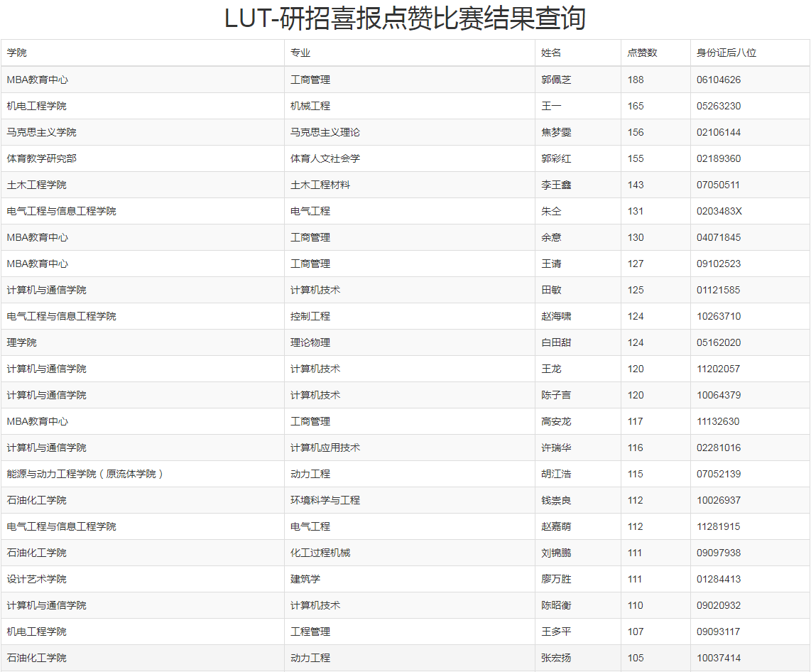The image size is (811, 672).
Task: Click like count 115
Action: pos(635,475)
